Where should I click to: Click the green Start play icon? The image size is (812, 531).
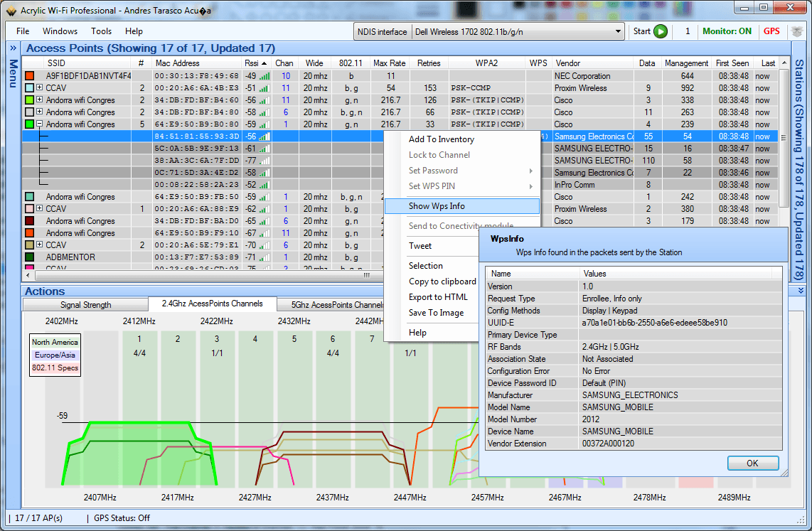[661, 31]
